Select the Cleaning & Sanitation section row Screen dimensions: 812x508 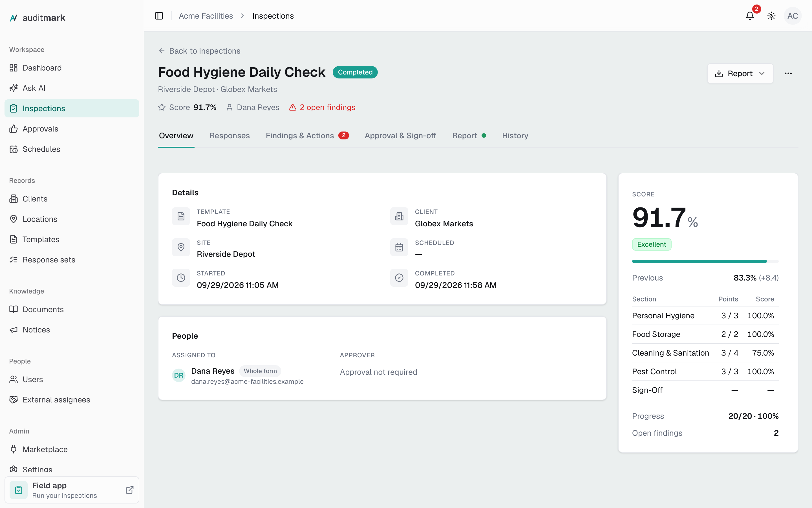pos(705,353)
